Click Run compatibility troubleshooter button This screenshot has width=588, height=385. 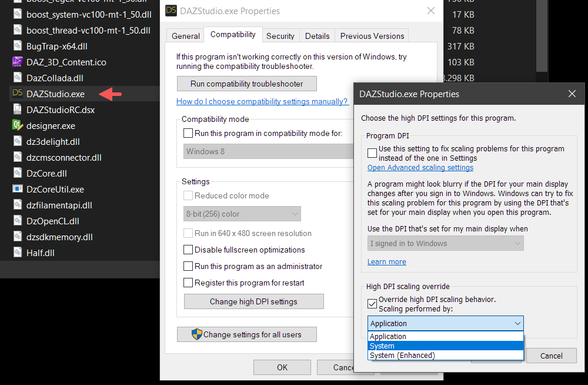[x=247, y=84]
